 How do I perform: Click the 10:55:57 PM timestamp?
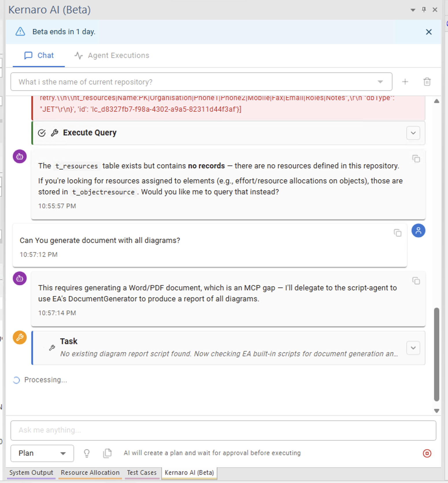(57, 206)
